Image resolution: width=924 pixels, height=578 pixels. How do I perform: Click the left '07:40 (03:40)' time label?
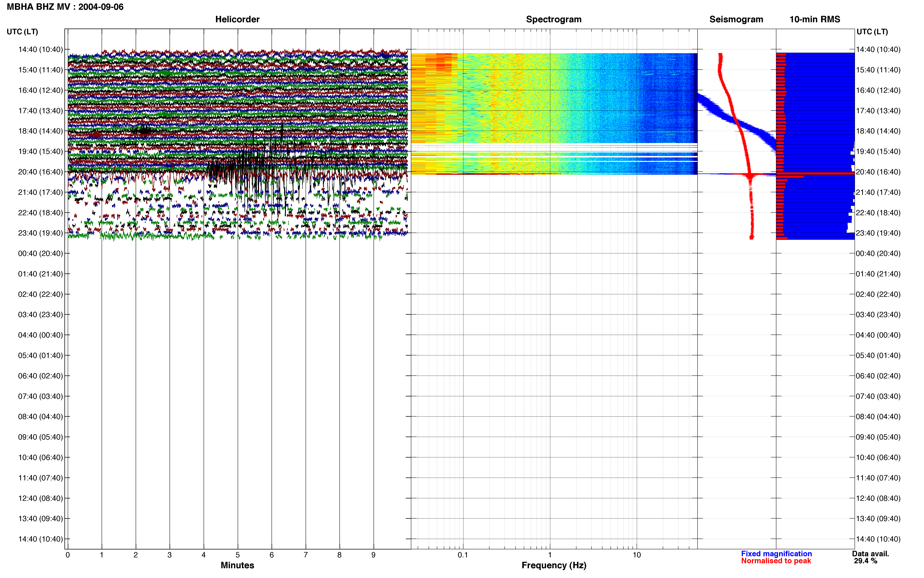[x=41, y=396]
